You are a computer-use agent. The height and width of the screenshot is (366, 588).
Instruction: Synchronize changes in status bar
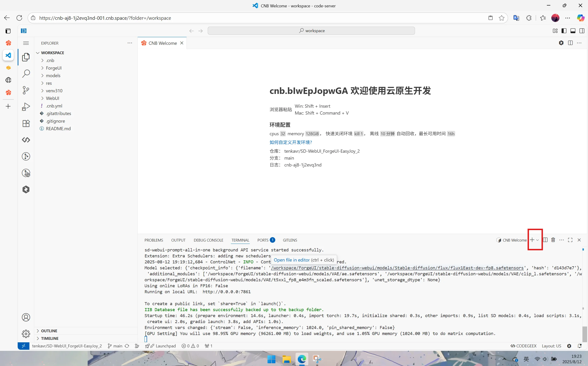tap(127, 346)
